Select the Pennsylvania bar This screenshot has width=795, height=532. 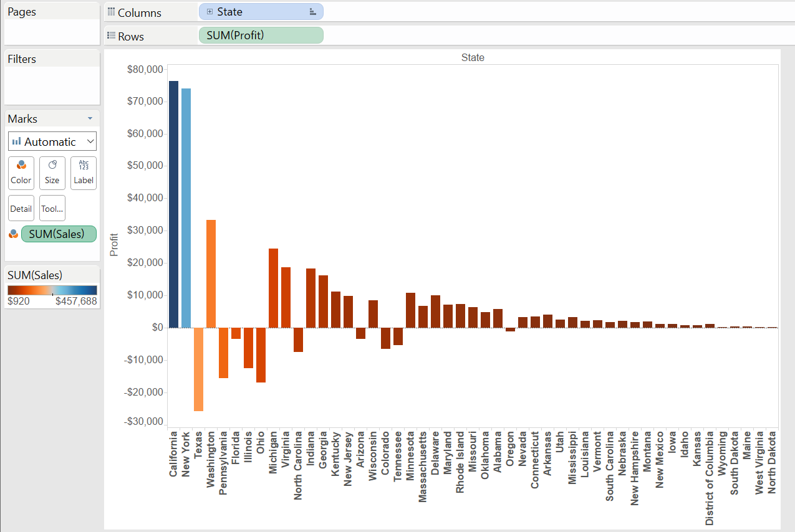click(x=223, y=353)
